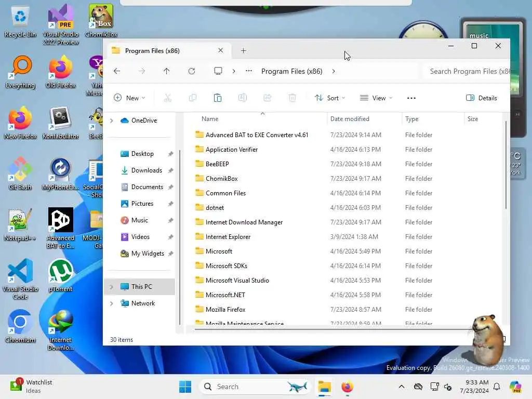The image size is (532, 399).
Task: Open the Recycle Bin desktop icon
Action: pyautogui.click(x=20, y=22)
